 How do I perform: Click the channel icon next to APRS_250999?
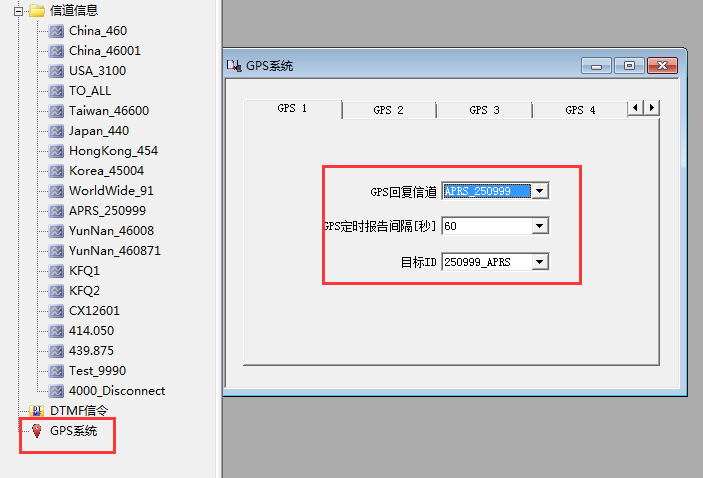(57, 211)
